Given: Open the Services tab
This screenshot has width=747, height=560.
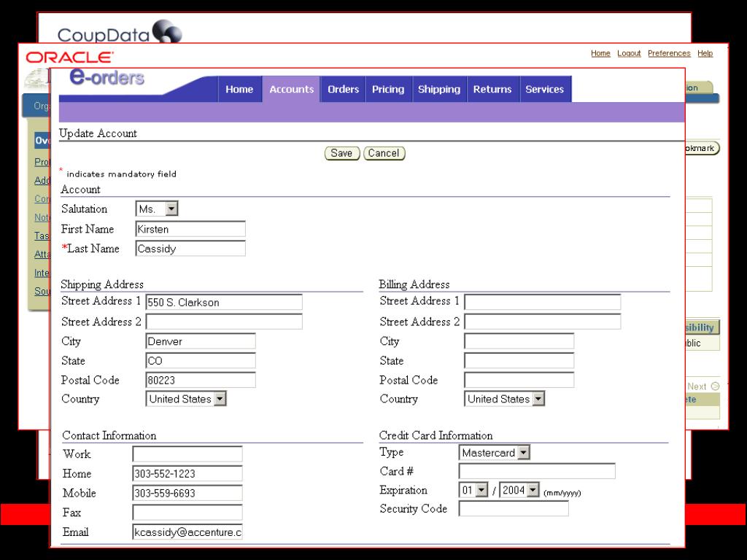Looking at the screenshot, I should coord(545,89).
